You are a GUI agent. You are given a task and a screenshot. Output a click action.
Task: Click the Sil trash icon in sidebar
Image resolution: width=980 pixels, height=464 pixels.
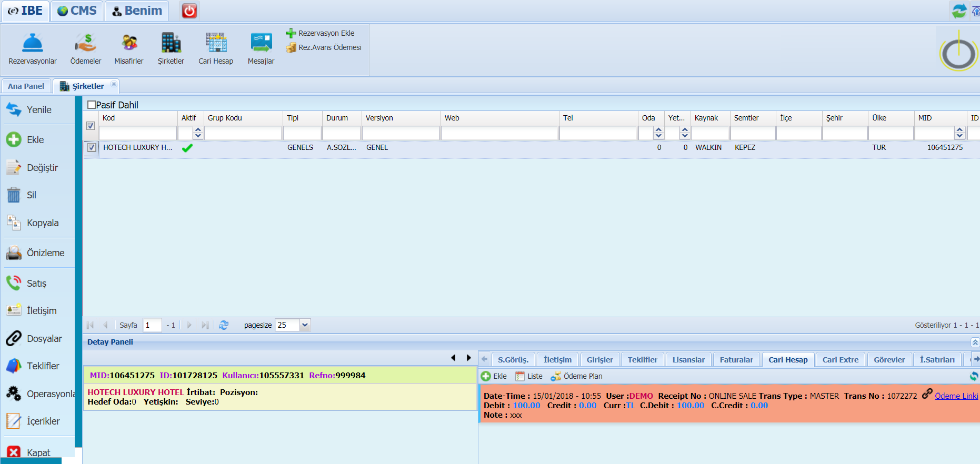(x=14, y=195)
